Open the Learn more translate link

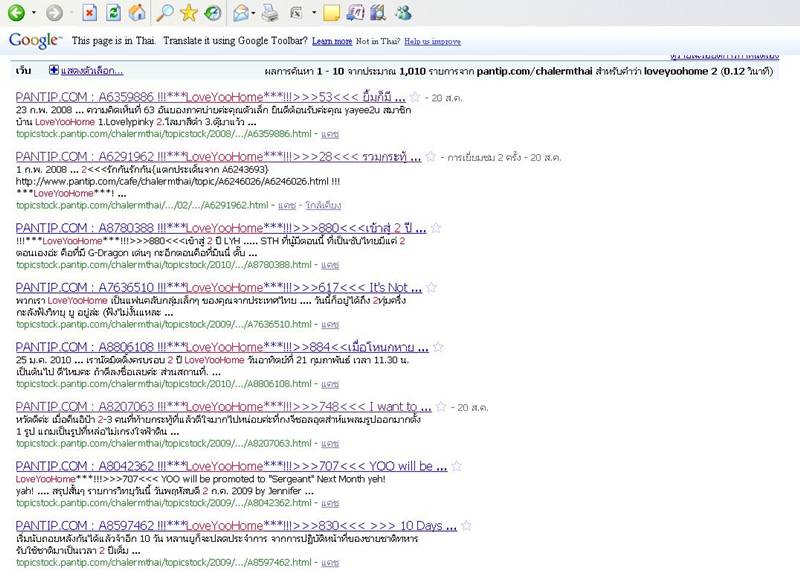pos(332,41)
